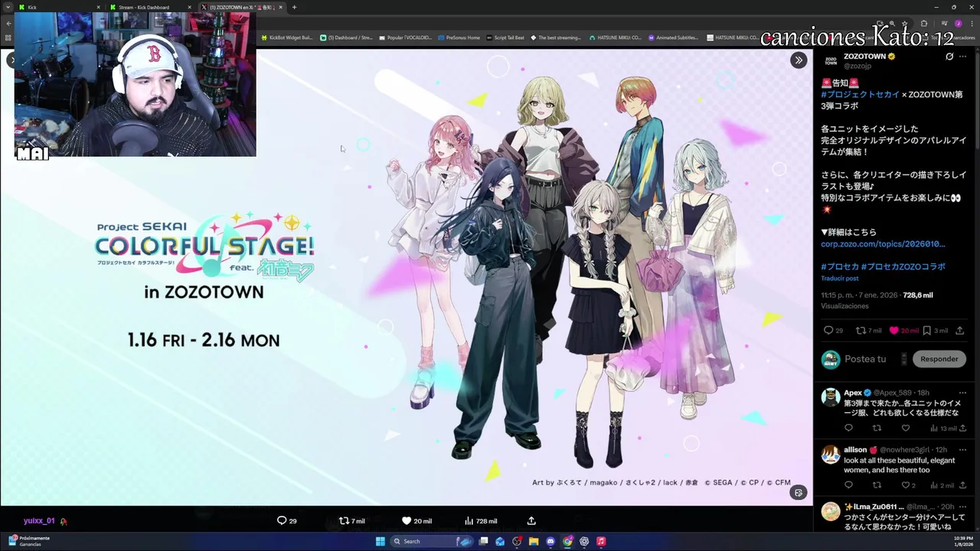Open the Windows Start button

(381, 541)
